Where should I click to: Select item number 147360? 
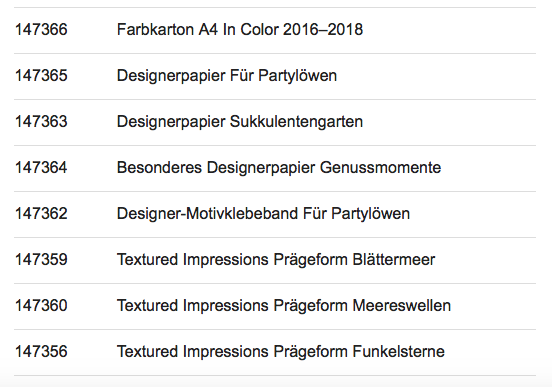(x=41, y=306)
